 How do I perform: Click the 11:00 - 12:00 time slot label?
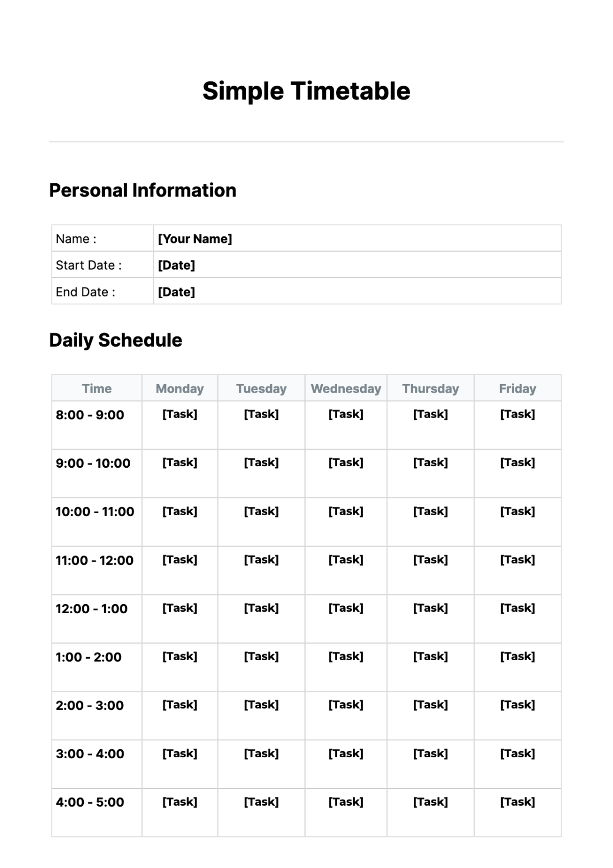click(x=95, y=560)
